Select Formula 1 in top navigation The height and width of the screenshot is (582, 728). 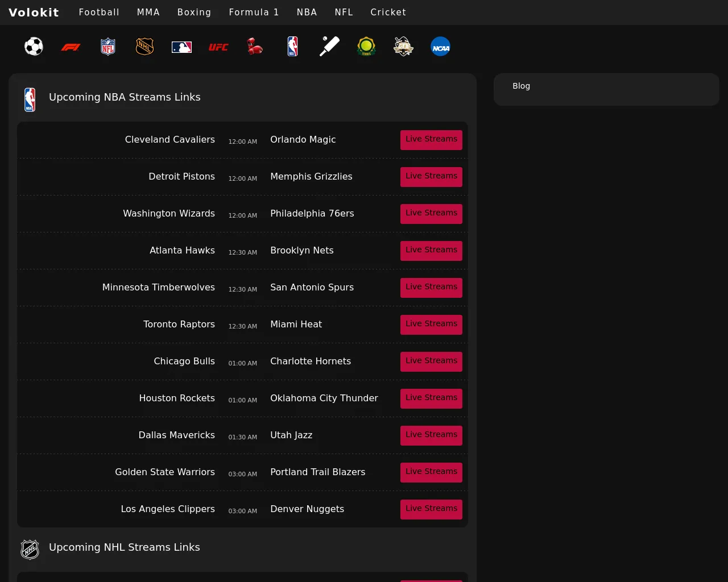[x=254, y=12]
